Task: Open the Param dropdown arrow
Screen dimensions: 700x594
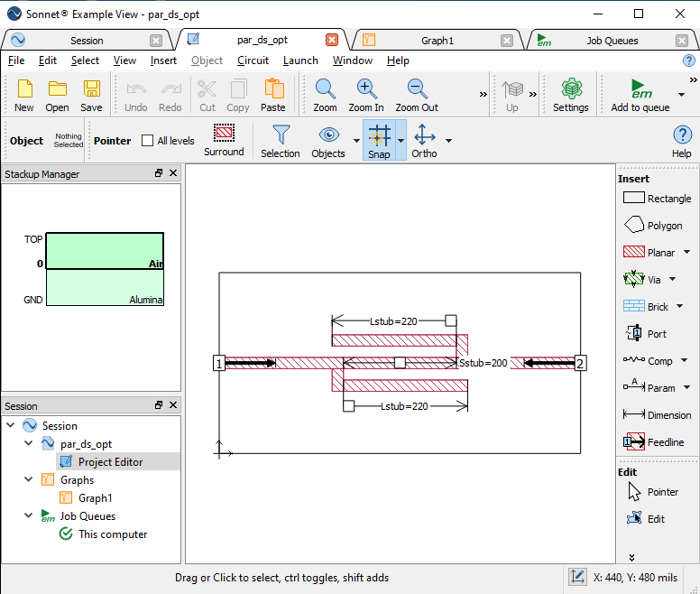Action: pyautogui.click(x=686, y=387)
